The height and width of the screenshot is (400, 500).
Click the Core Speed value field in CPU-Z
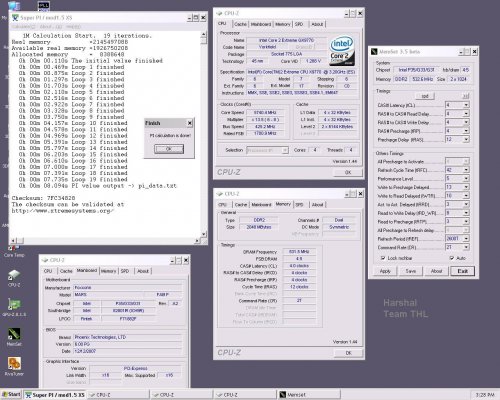click(x=265, y=113)
